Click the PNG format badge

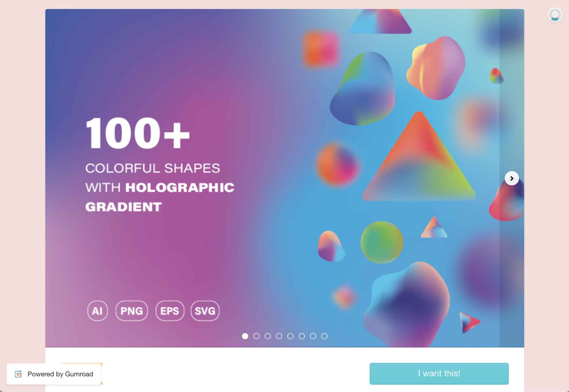[132, 311]
